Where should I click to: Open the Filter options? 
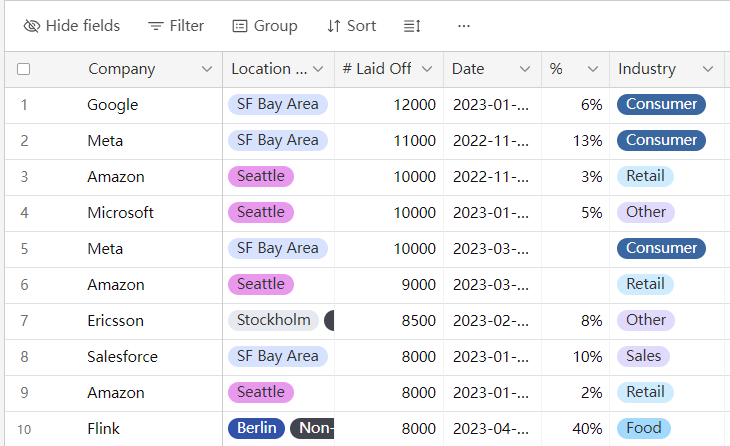(176, 26)
